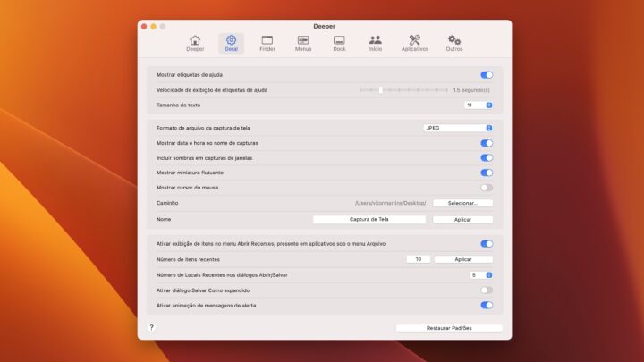644x362 pixels.
Task: Close the Deeper window with the red button
Action: tap(144, 26)
